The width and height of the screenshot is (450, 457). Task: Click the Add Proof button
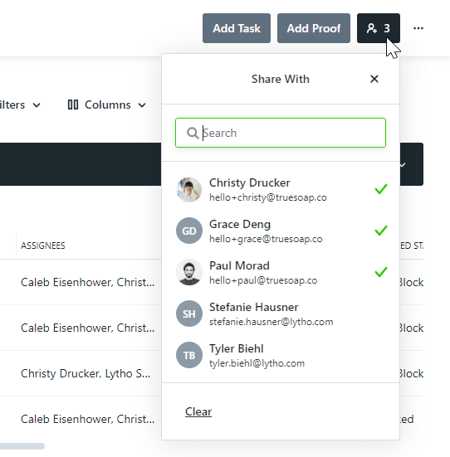point(314,28)
